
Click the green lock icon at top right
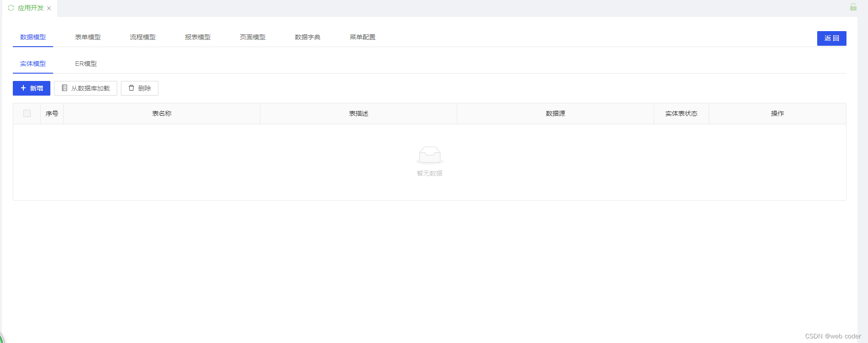pos(853,7)
